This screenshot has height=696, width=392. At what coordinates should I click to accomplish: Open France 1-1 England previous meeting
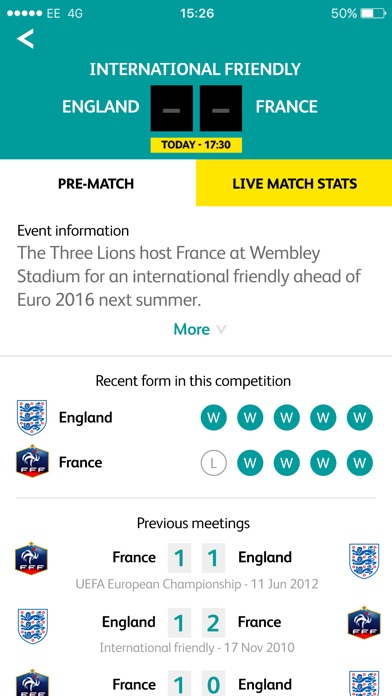point(196,566)
